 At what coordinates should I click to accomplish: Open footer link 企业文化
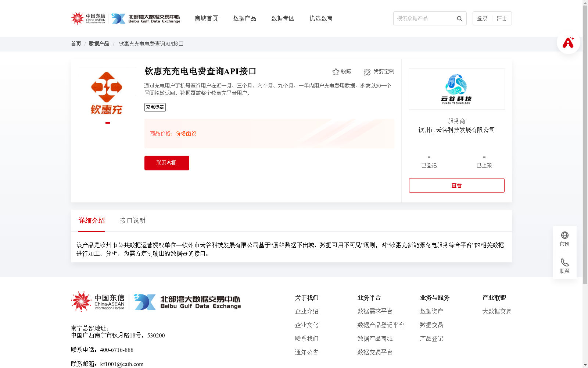306,325
